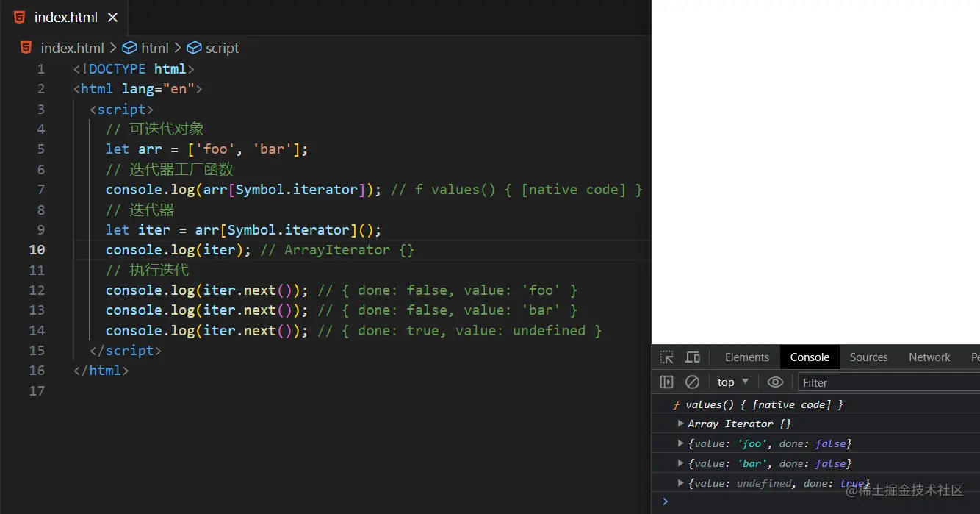Click the cube icon before the script breadcrumb
Screen dimensions: 980x514
click(194, 48)
